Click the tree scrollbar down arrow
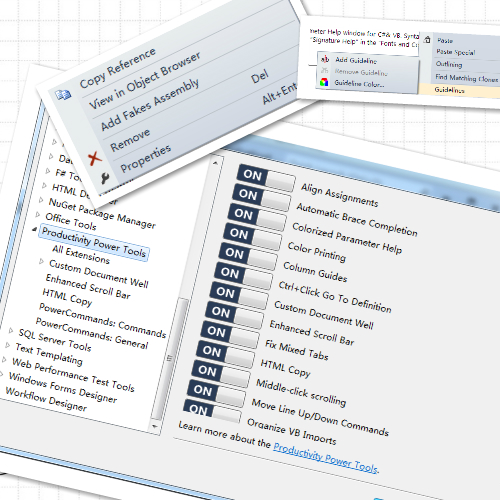Screen dimensions: 500x500 point(154,426)
